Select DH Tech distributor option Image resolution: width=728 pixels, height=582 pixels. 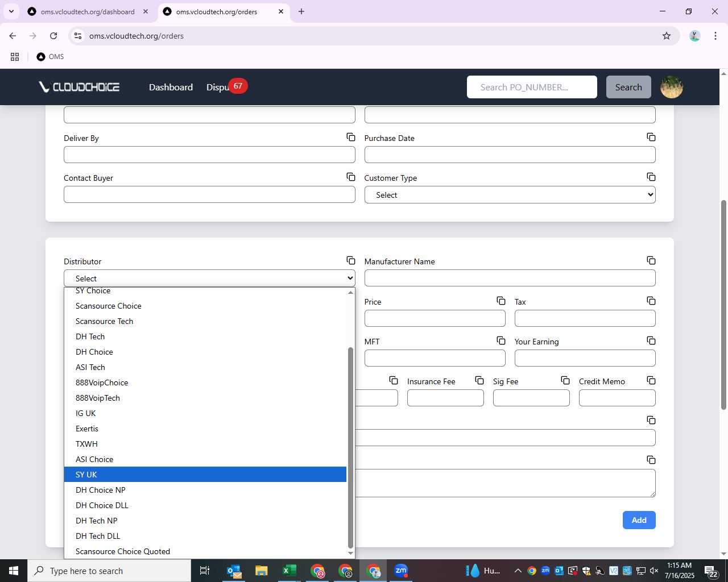point(205,336)
